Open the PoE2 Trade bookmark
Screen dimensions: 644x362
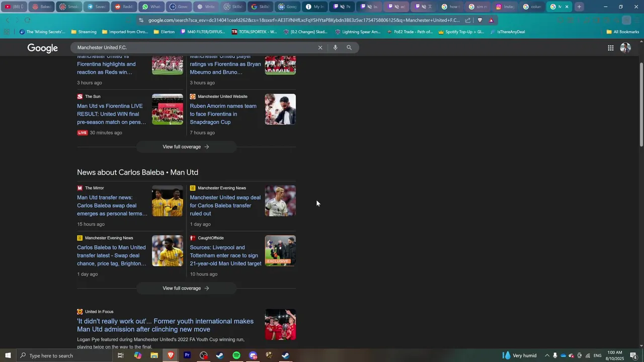point(410,32)
